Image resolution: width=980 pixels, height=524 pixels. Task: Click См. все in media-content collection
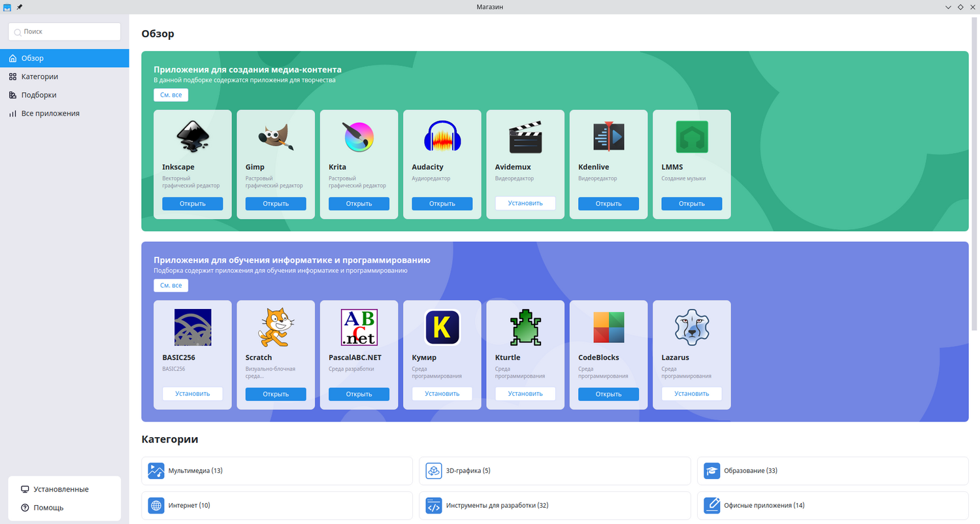(x=171, y=95)
